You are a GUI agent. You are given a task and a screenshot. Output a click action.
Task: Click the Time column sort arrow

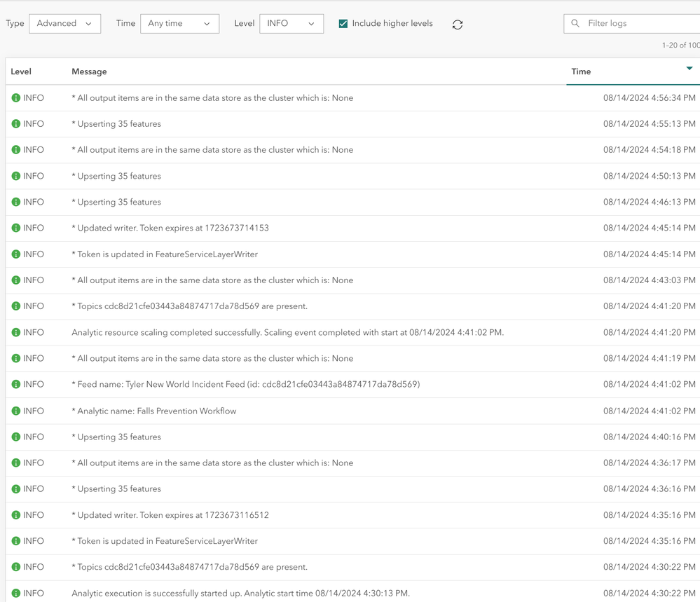(x=689, y=69)
